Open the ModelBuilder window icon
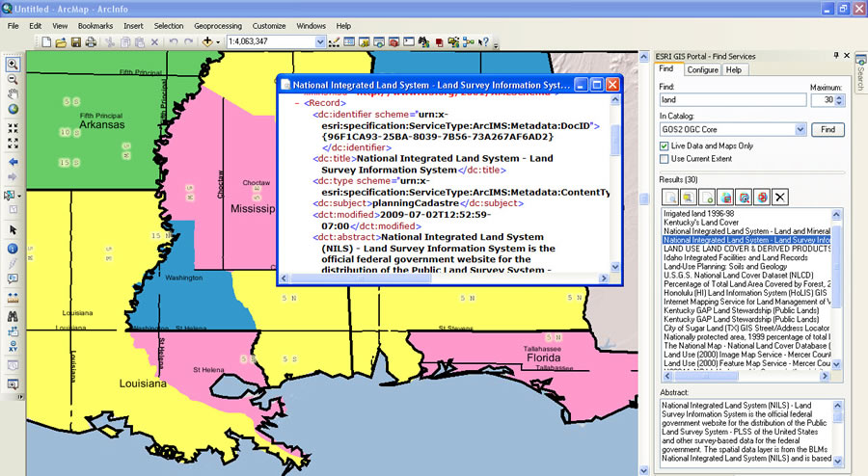Image resolution: width=868 pixels, height=476 pixels. [x=469, y=42]
